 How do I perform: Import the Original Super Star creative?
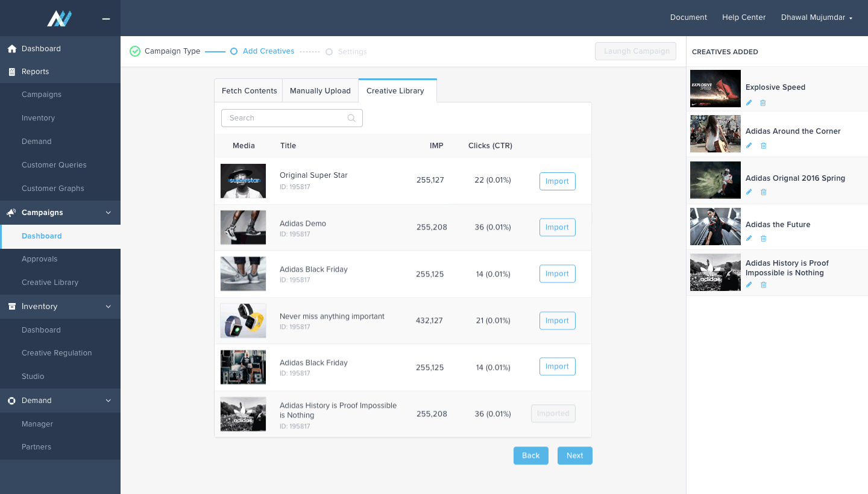point(558,181)
